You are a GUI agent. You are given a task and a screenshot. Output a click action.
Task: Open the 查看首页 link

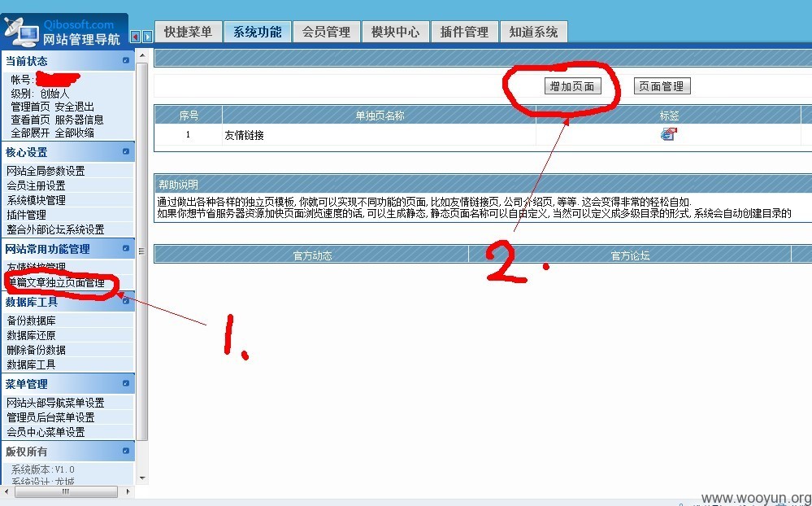[x=30, y=120]
